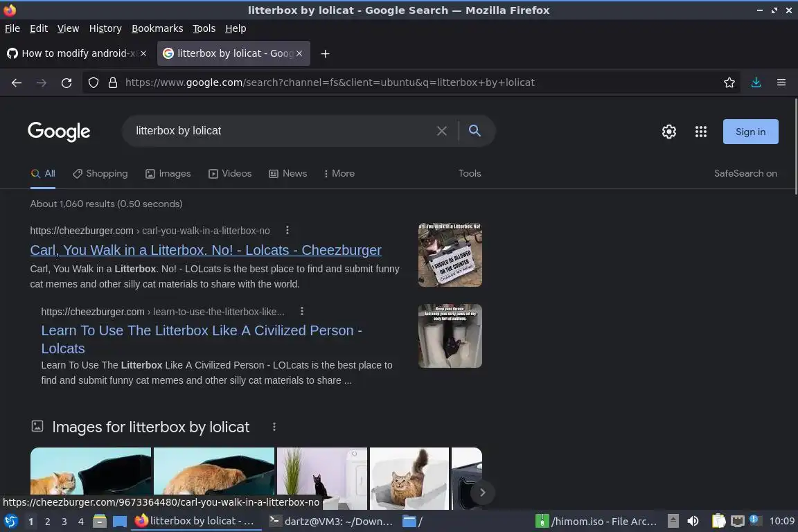The image size is (798, 532).
Task: Switch to workspace 3
Action: (x=64, y=522)
